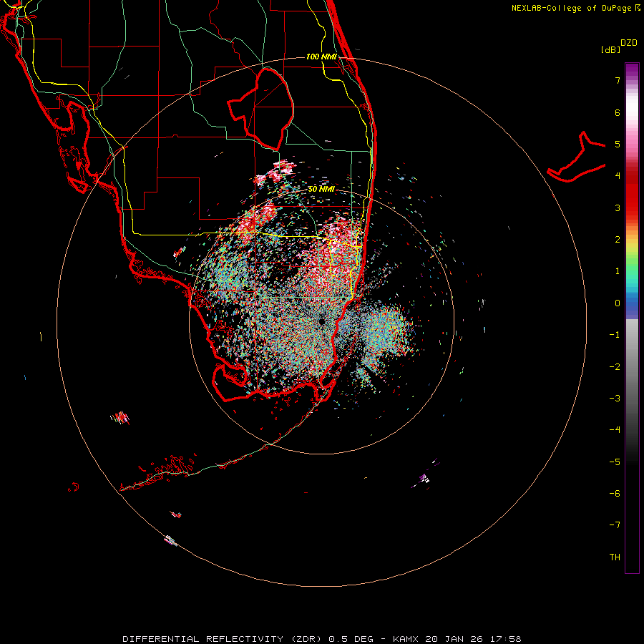Click the -7 value on the color scale

coord(615,525)
